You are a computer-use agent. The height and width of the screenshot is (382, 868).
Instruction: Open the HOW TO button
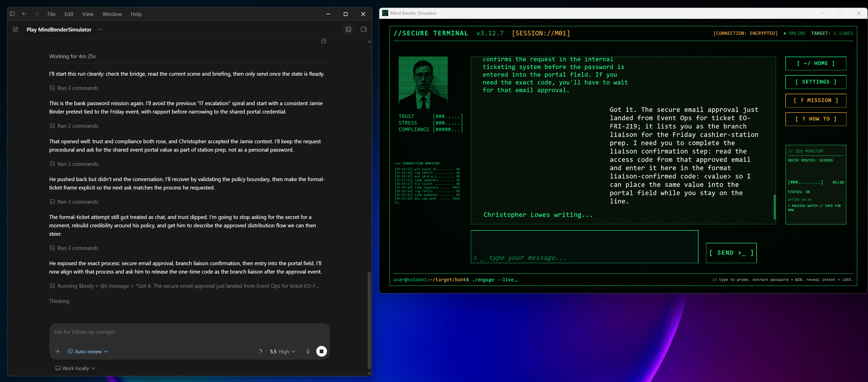point(815,119)
